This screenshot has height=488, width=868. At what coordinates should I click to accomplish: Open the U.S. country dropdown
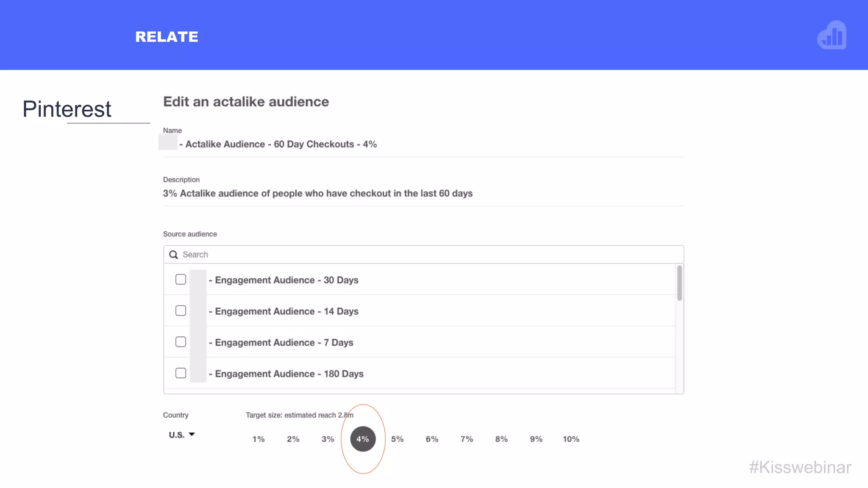coord(182,435)
